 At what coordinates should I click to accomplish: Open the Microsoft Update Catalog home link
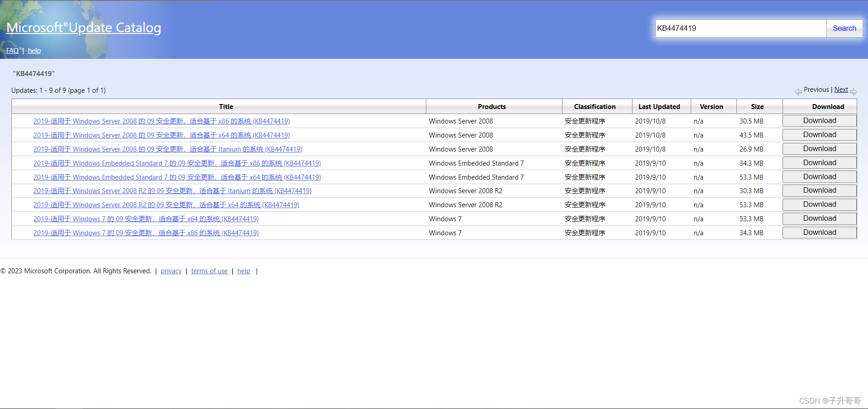click(84, 28)
